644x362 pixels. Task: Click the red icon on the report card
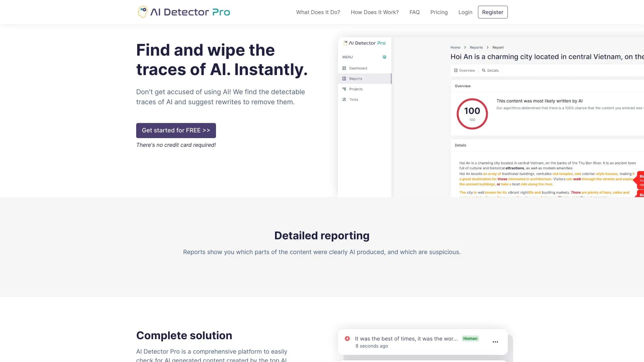(347, 339)
